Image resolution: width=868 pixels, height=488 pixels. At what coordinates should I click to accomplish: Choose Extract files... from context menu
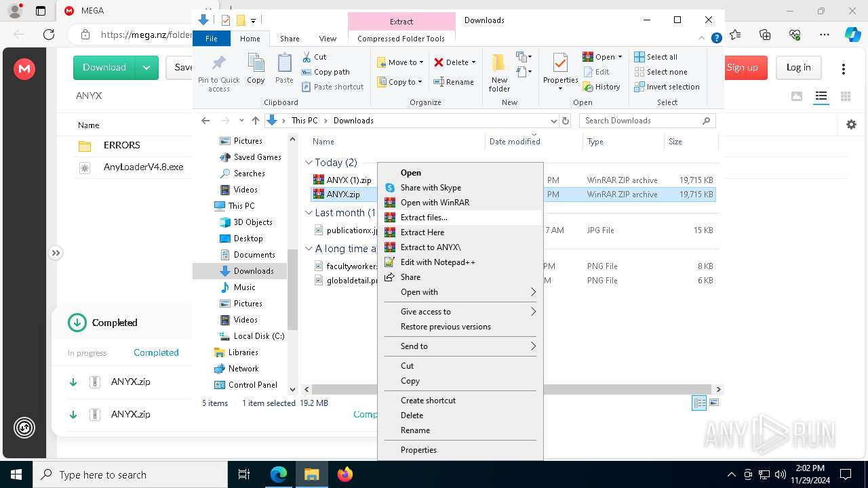point(460,218)
